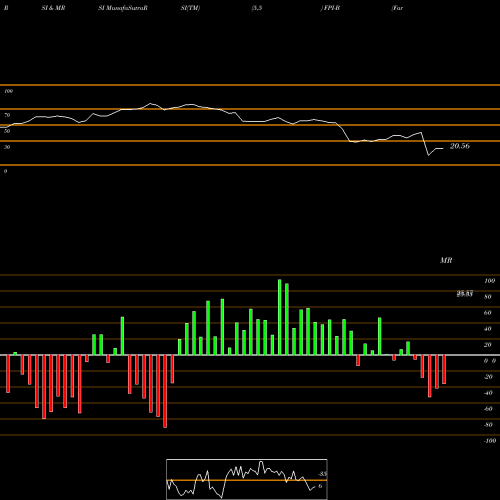Click the 'SI(TM)' header label

pyautogui.click(x=190, y=8)
